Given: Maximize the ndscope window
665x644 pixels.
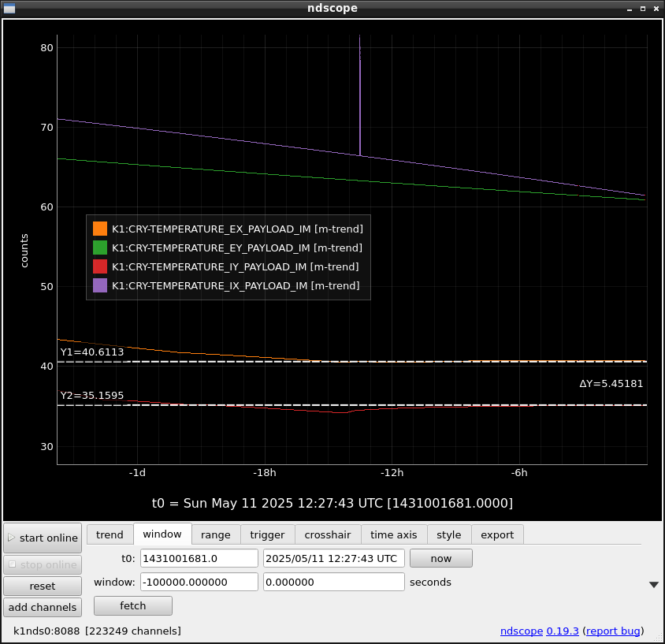Looking at the screenshot, I should [643, 9].
